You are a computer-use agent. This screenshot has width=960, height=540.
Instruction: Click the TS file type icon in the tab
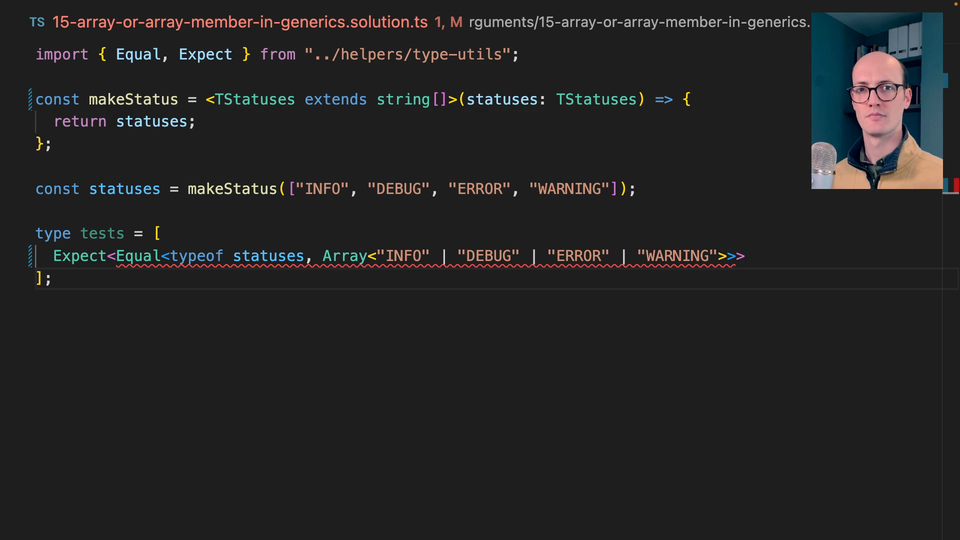click(x=37, y=21)
